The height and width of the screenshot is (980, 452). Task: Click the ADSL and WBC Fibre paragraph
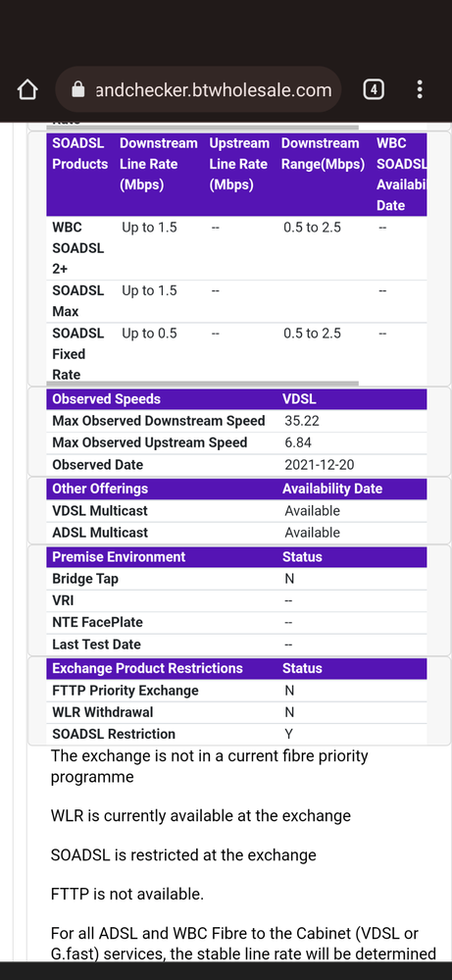pos(243,944)
